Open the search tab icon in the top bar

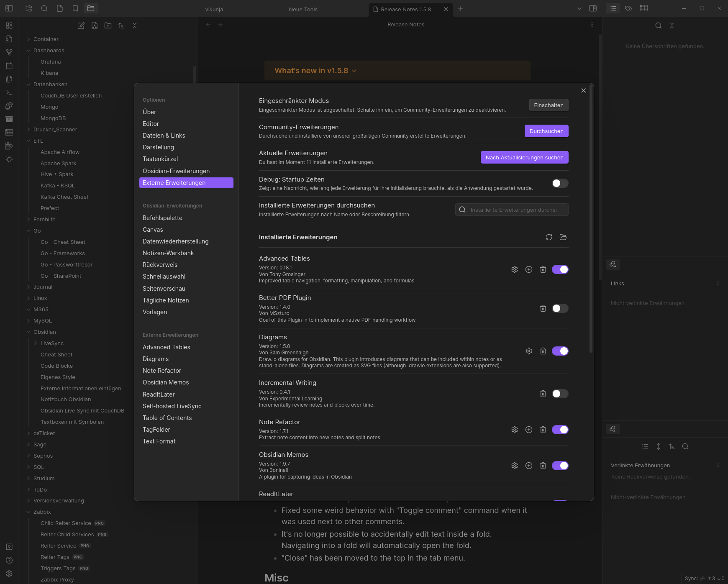pos(44,8)
